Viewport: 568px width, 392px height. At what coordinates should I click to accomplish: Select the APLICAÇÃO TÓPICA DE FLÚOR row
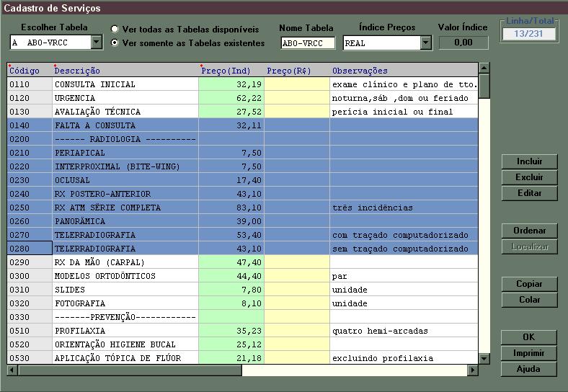coord(242,358)
